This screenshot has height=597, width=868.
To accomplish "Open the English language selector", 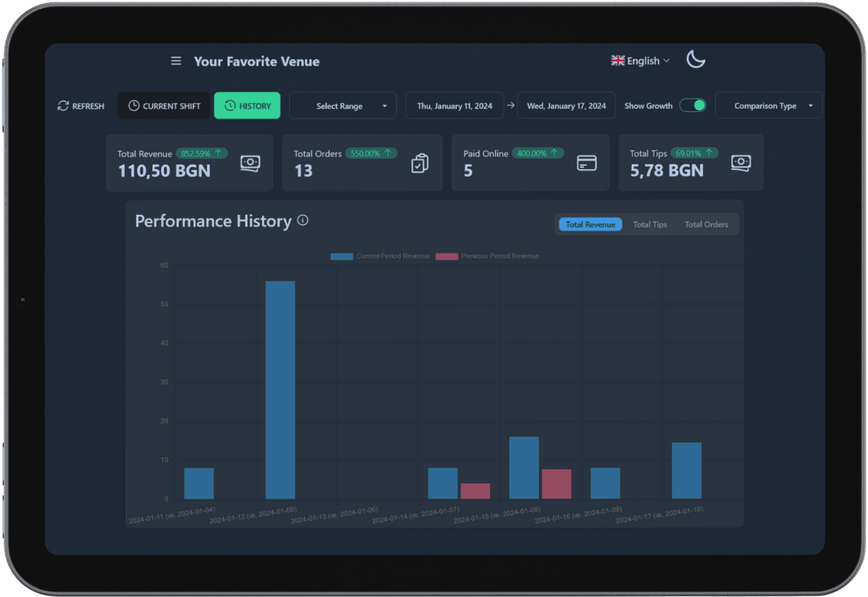I will 640,61.
